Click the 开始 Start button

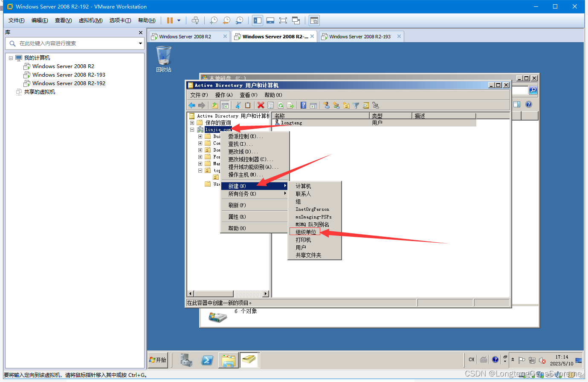158,360
